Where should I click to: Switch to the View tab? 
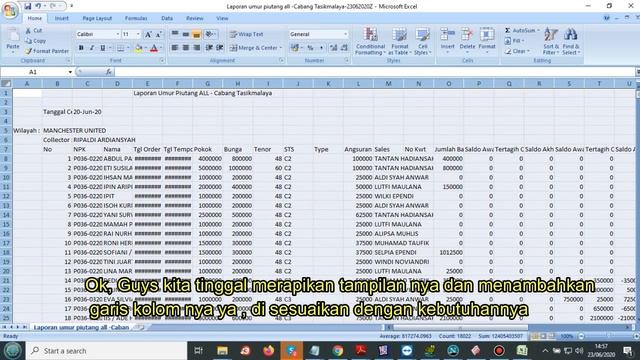[x=222, y=18]
